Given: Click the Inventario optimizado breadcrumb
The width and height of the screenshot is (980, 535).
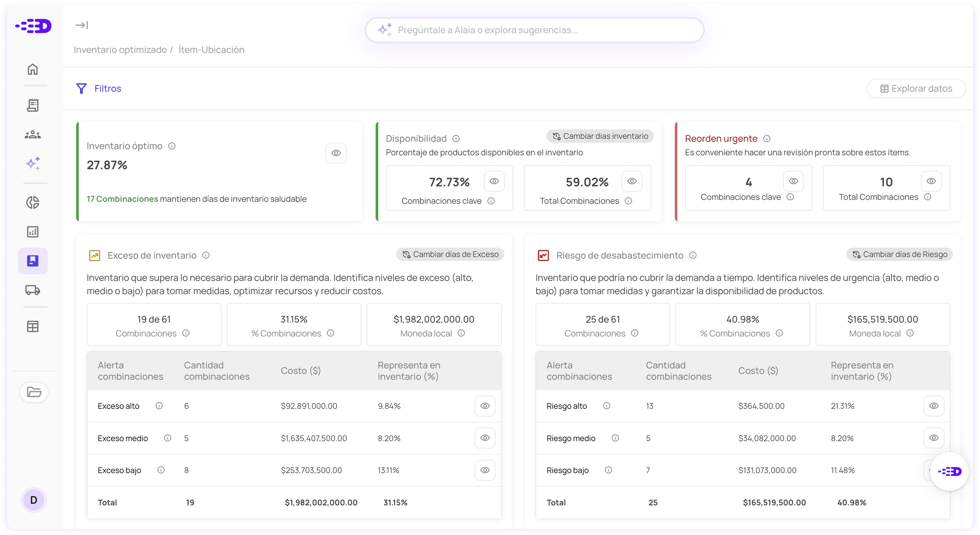Looking at the screenshot, I should click(x=120, y=49).
